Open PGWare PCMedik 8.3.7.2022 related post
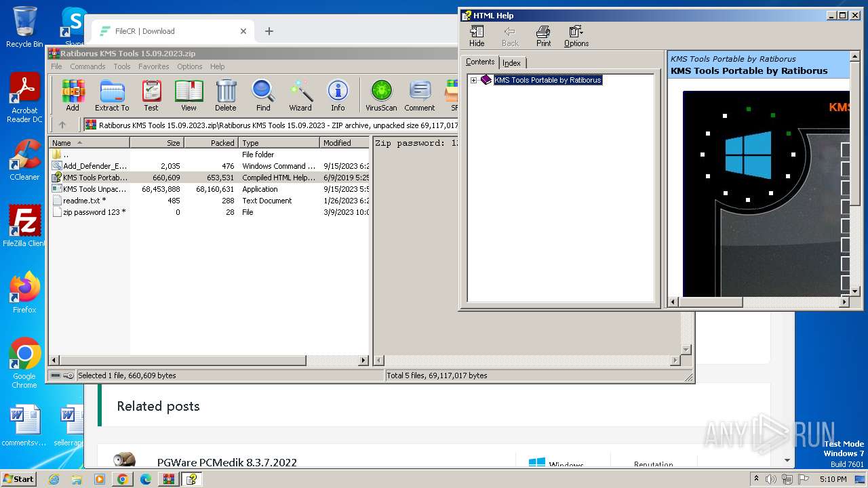This screenshot has width=868, height=488. tap(227, 463)
